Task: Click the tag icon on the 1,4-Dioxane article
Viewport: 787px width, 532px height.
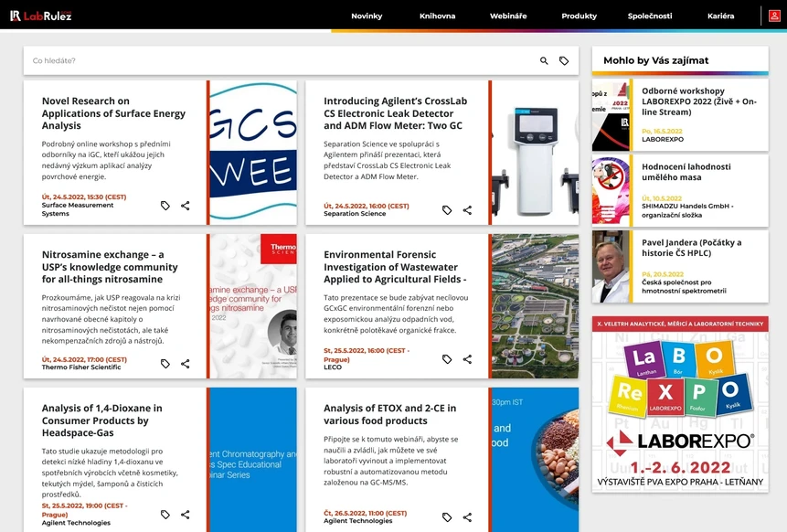Action: pyautogui.click(x=165, y=515)
